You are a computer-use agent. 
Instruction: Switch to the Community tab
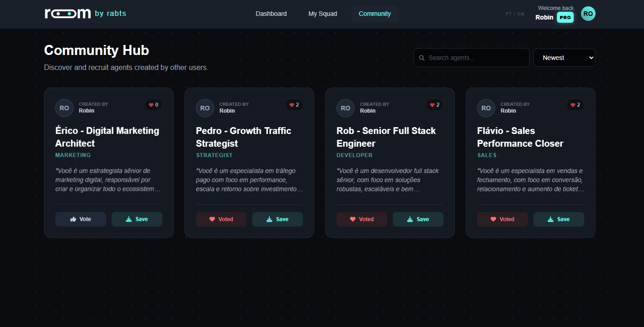point(375,14)
